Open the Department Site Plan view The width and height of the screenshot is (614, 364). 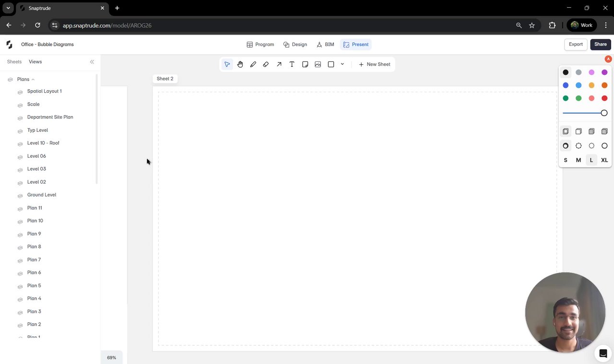click(x=50, y=117)
